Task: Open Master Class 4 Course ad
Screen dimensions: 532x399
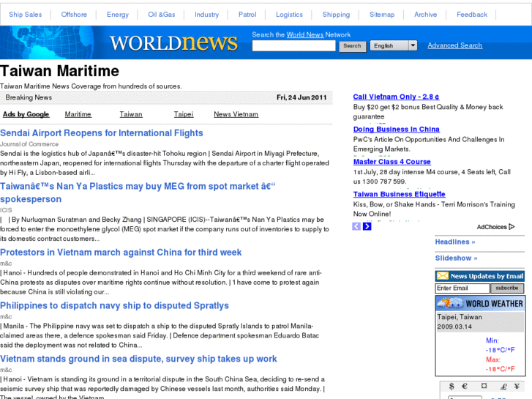Action: [x=392, y=162]
